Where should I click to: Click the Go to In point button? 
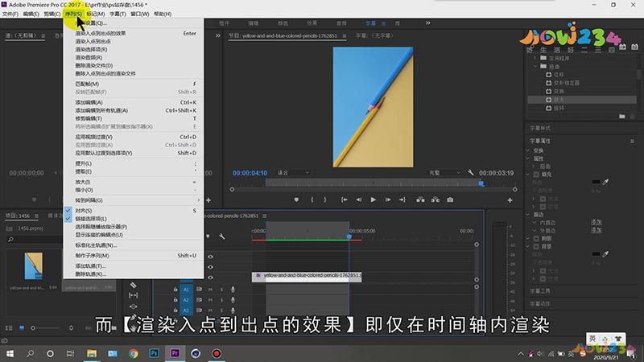click(345, 200)
